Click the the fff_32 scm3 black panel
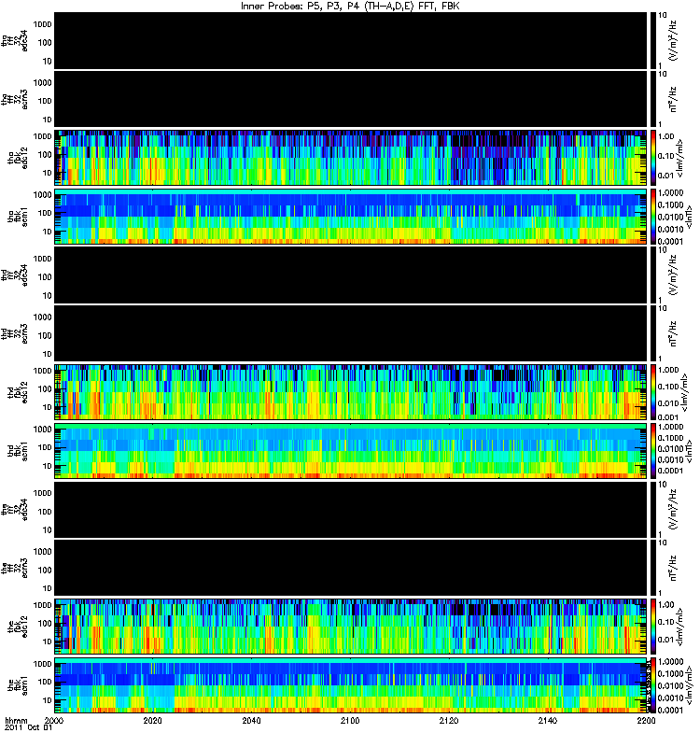Image resolution: width=700 pixels, height=747 pixels. [x=351, y=568]
